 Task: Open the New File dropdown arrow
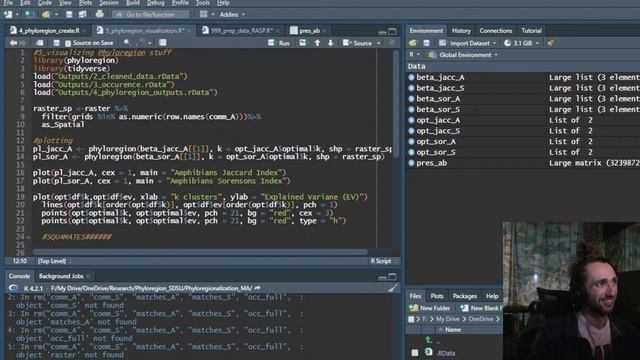tap(17, 15)
